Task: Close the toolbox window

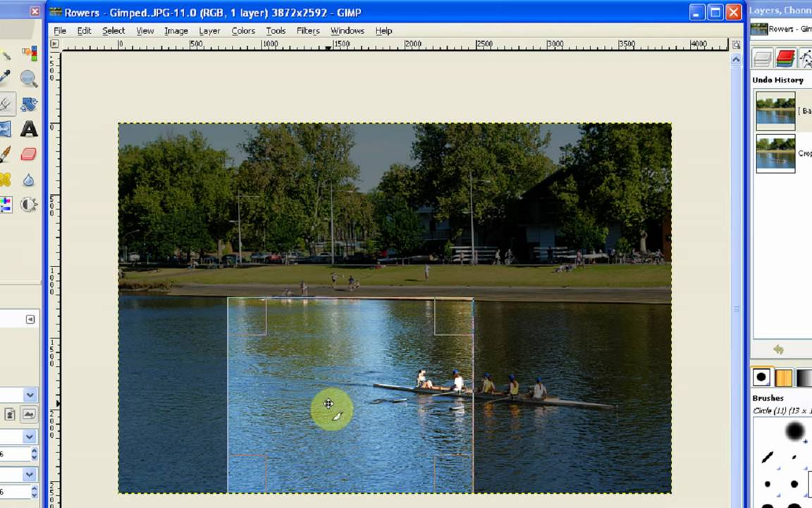Action: point(34,11)
